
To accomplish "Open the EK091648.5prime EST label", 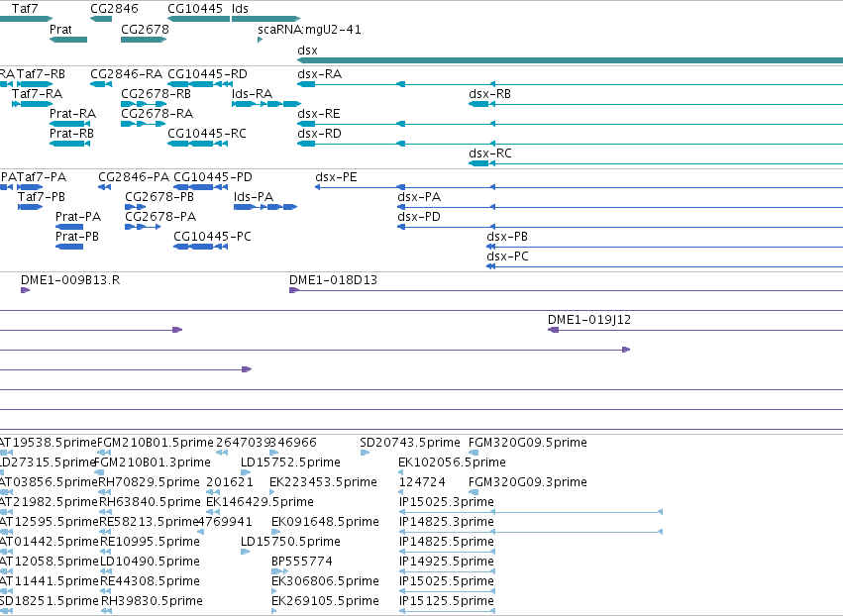I will 325,522.
